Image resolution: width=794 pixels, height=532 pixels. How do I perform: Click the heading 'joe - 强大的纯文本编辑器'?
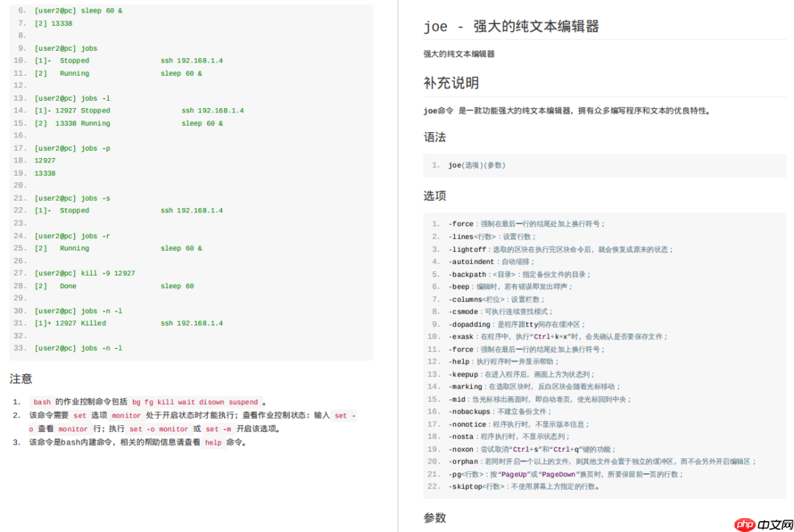[x=511, y=26]
